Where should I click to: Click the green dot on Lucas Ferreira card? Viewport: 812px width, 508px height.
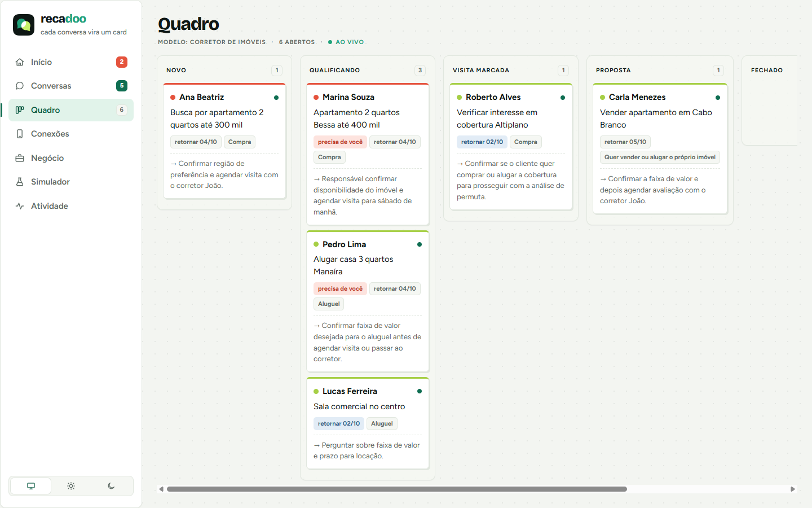pos(420,391)
